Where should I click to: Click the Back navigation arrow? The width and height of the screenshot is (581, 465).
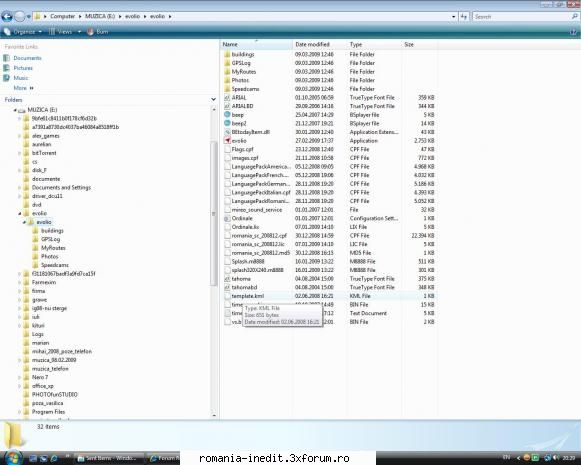7,16
